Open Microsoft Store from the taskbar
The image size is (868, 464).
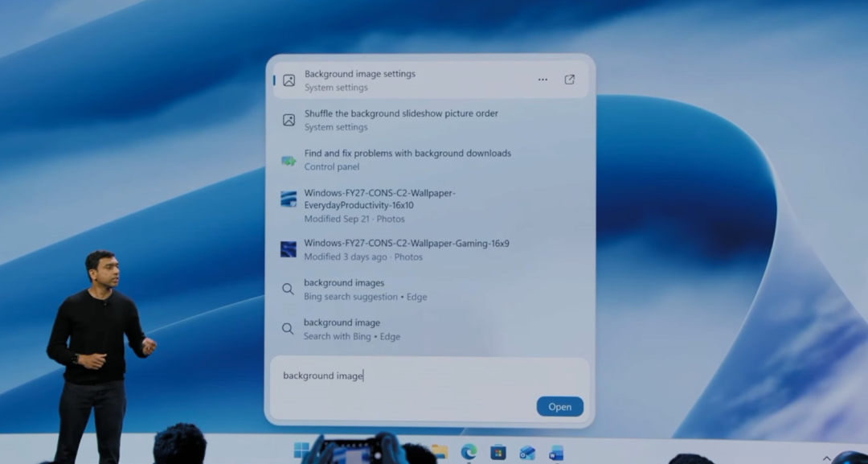pos(498,453)
